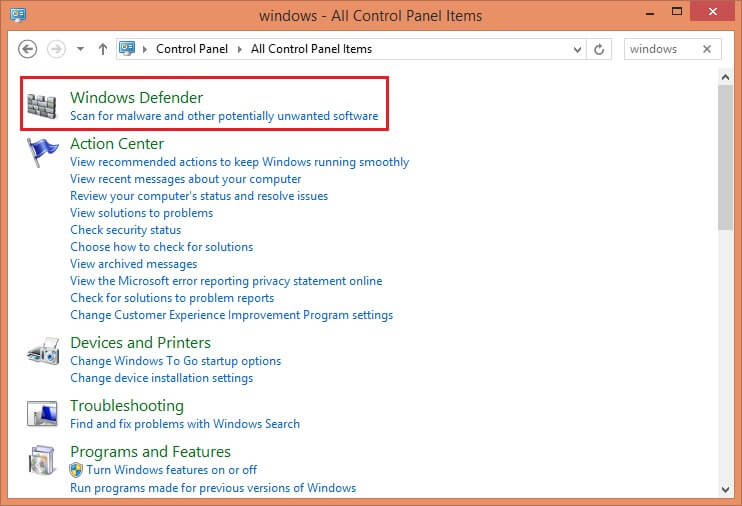Image resolution: width=742 pixels, height=506 pixels.
Task: Expand arrow before Control Panel breadcrumb
Action: (145, 49)
